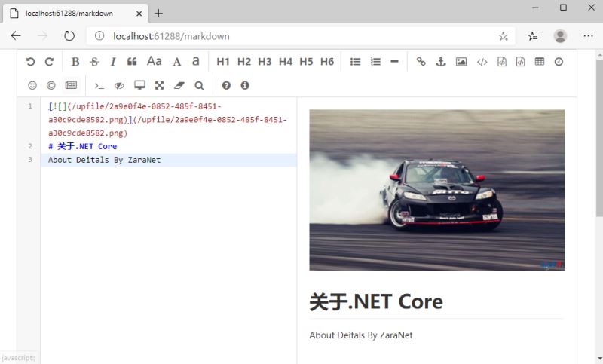The width and height of the screenshot is (603, 364).
Task: Click the editor Redo icon
Action: pos(49,62)
